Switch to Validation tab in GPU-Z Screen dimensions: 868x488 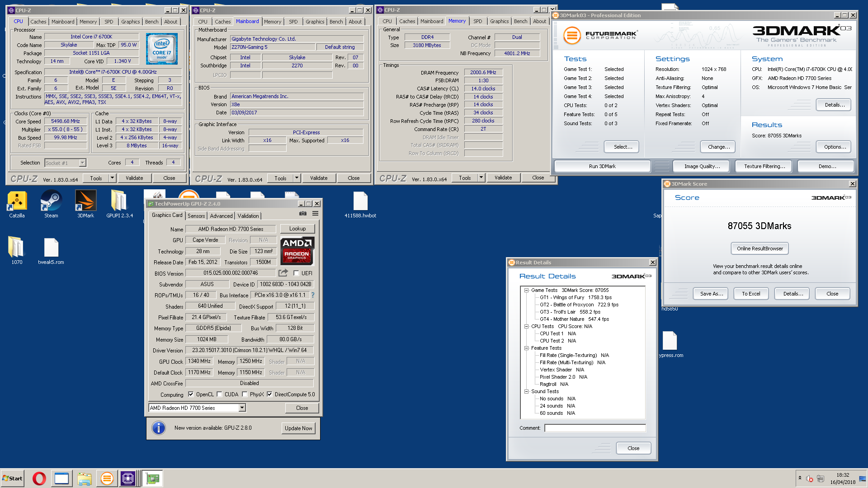(x=248, y=216)
